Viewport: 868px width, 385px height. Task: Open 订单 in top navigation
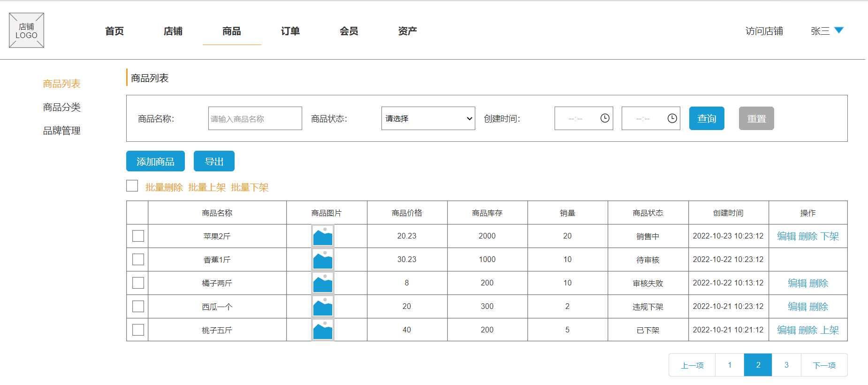point(290,31)
